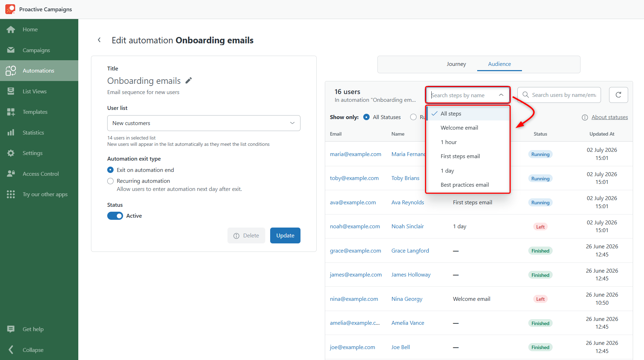The image size is (644, 360).
Task: Open the Statistics bar chart icon
Action: [x=11, y=132]
